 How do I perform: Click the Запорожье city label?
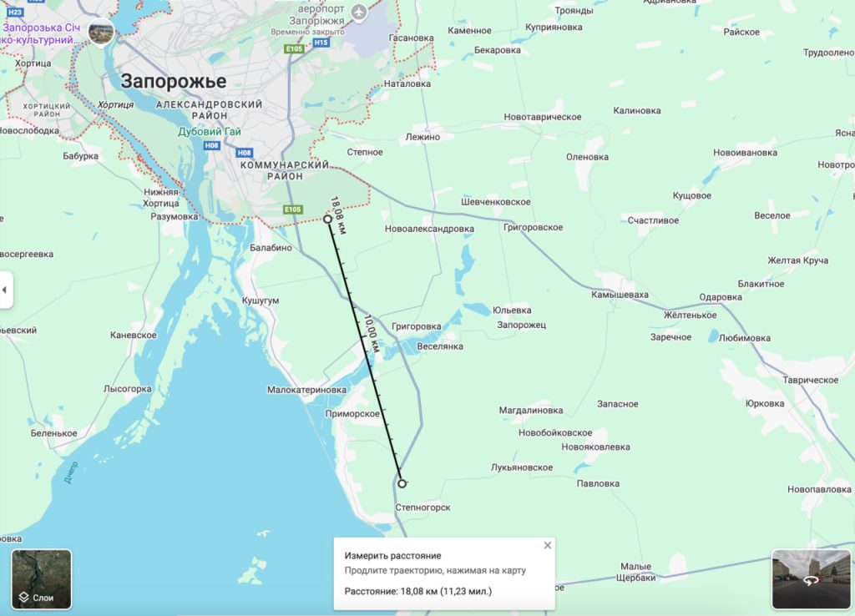(x=174, y=81)
